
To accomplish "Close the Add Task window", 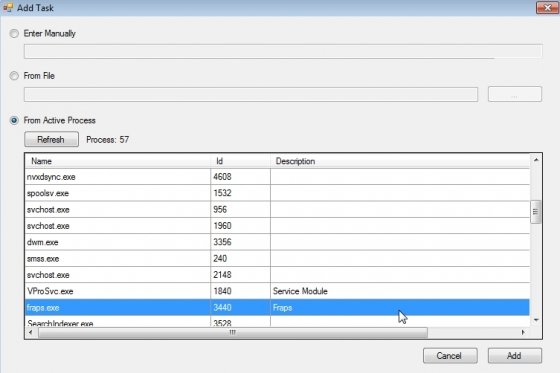I will (x=547, y=8).
